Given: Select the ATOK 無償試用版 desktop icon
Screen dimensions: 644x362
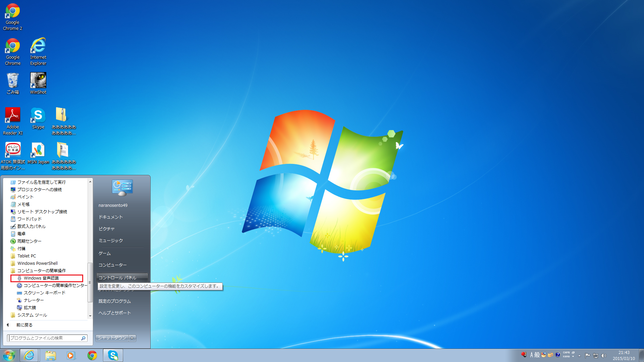Looking at the screenshot, I should [13, 157].
